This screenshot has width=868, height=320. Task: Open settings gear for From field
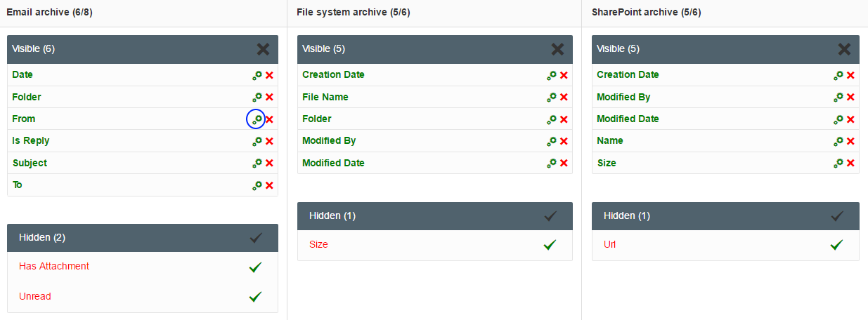pos(257,119)
